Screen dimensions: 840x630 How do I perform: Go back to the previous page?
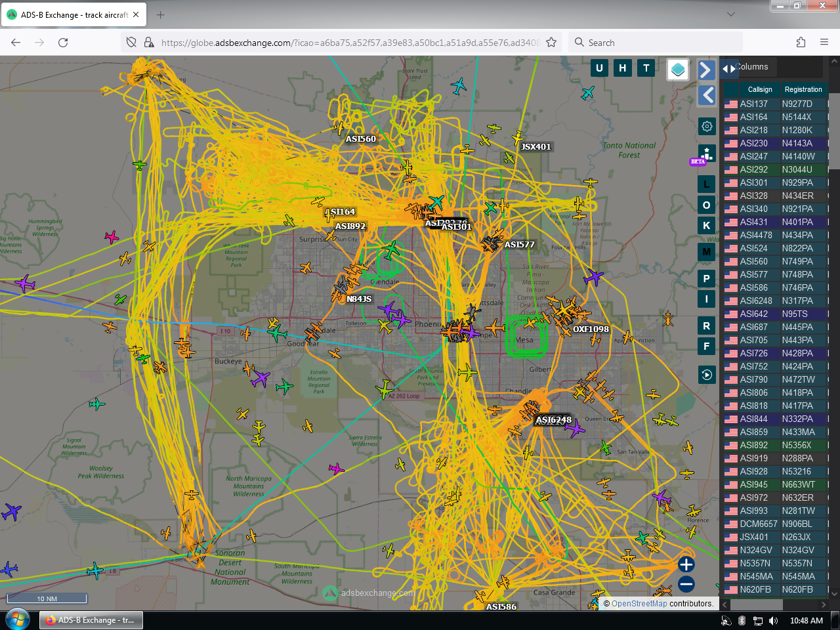[x=16, y=42]
